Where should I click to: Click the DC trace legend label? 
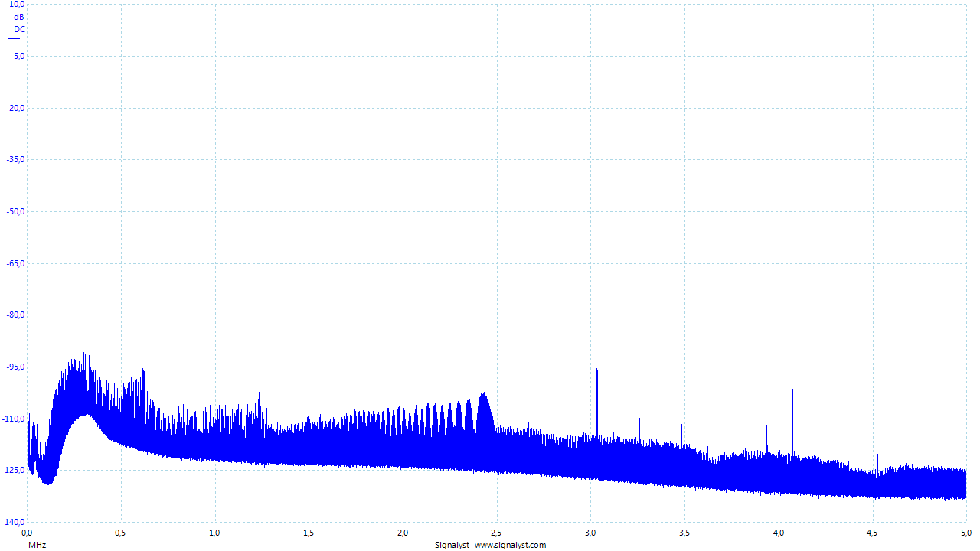pos(19,29)
